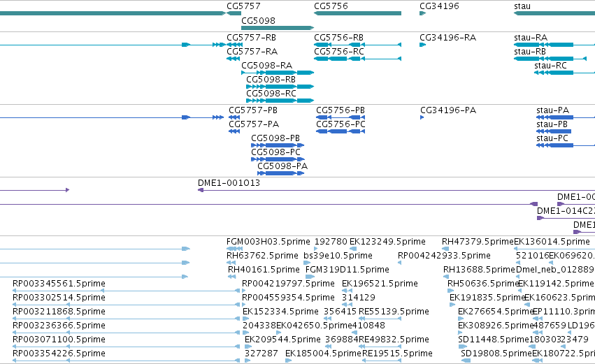Click EST EK308926.5prime
Screen dimensions: 595x364
coord(496,326)
